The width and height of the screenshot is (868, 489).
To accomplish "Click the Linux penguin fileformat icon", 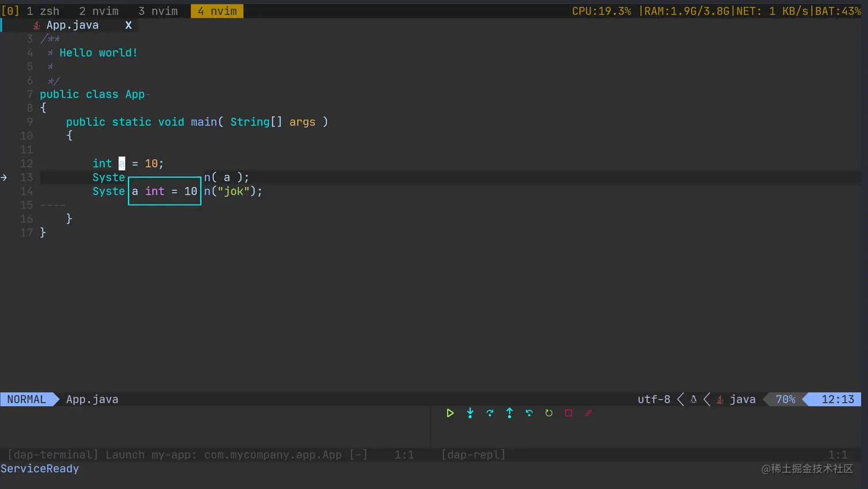I will click(693, 399).
